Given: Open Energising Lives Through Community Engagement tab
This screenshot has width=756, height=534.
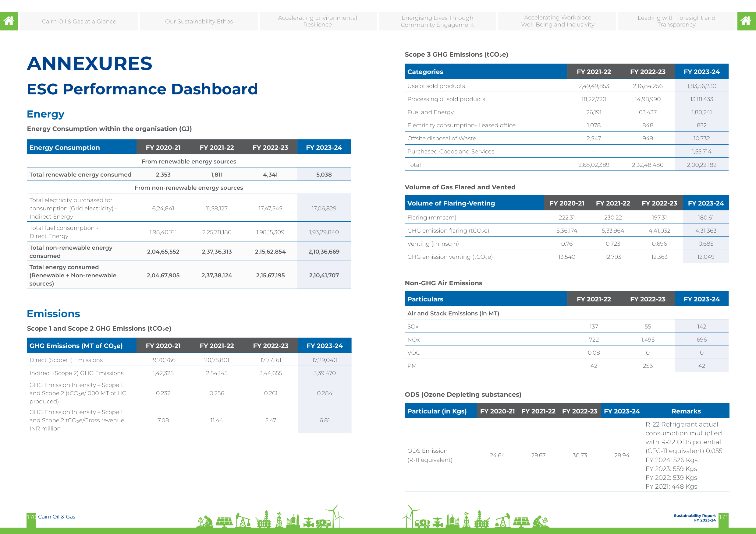Looking at the screenshot, I should click(x=437, y=21).
